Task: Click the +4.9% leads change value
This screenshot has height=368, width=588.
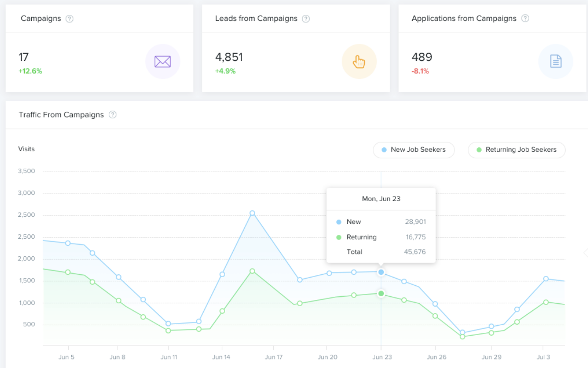Action: [225, 71]
